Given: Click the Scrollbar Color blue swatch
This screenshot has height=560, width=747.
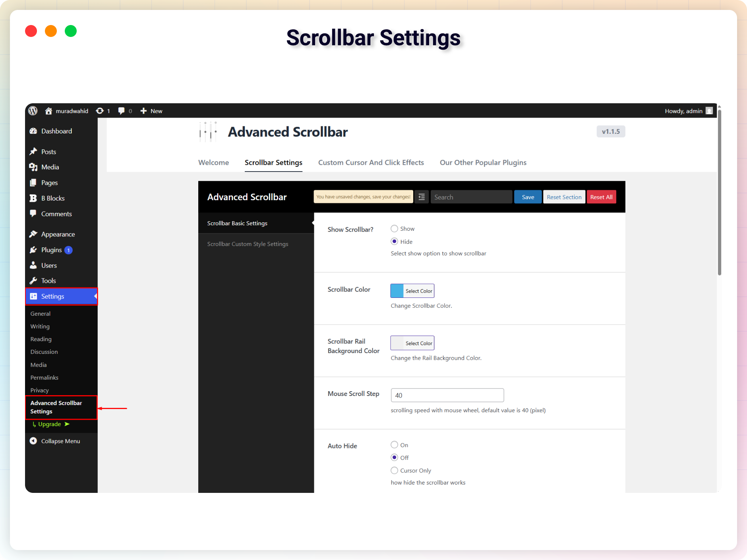Looking at the screenshot, I should click(397, 291).
